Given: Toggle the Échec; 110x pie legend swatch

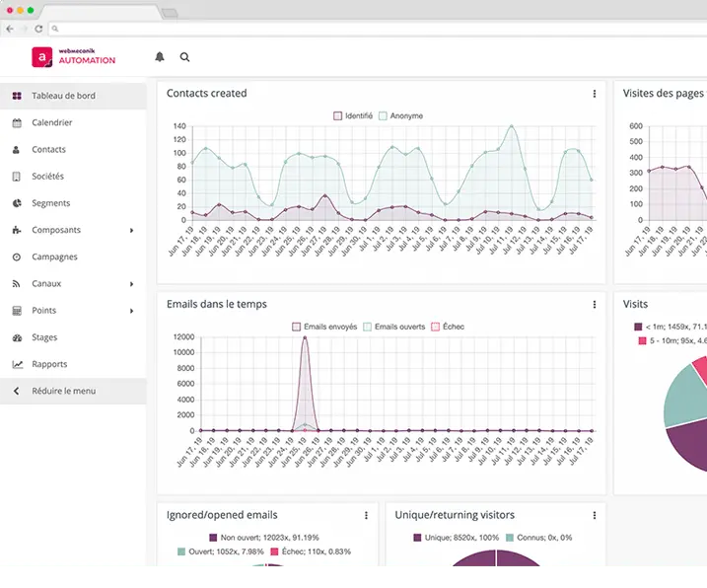Looking at the screenshot, I should [274, 551].
